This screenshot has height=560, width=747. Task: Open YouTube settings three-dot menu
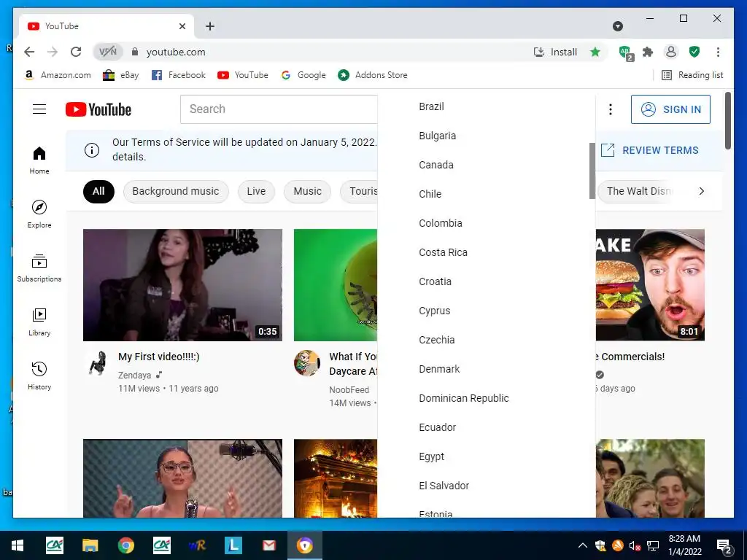click(x=611, y=109)
